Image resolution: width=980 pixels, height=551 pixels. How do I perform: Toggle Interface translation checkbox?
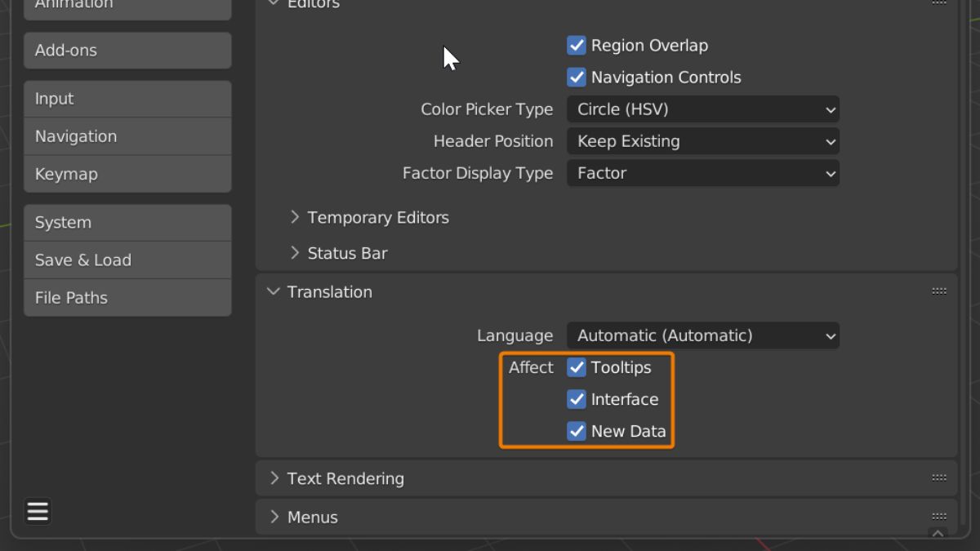coord(577,399)
